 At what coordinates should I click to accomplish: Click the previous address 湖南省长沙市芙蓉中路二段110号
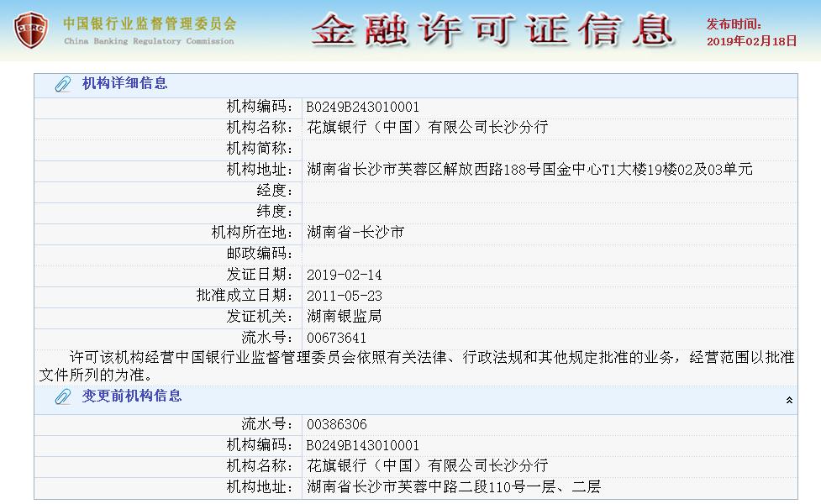coord(416,487)
